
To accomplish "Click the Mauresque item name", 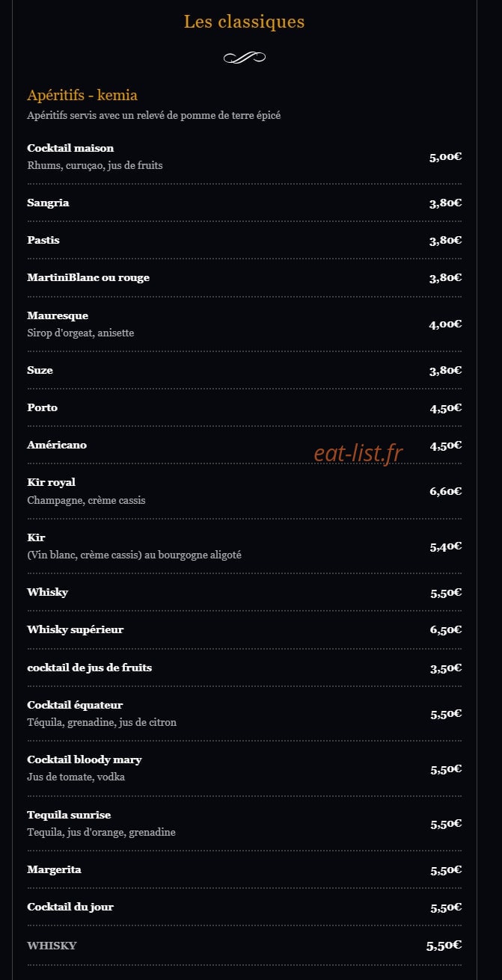I will point(58,315).
